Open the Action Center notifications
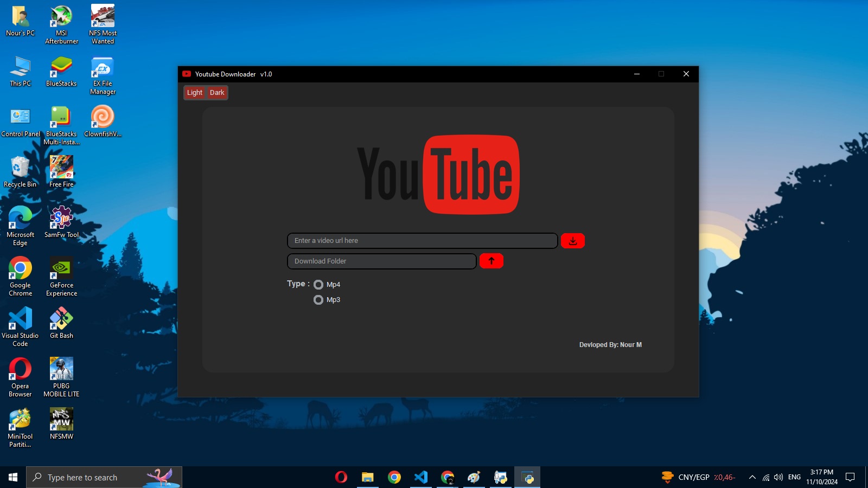 tap(850, 477)
